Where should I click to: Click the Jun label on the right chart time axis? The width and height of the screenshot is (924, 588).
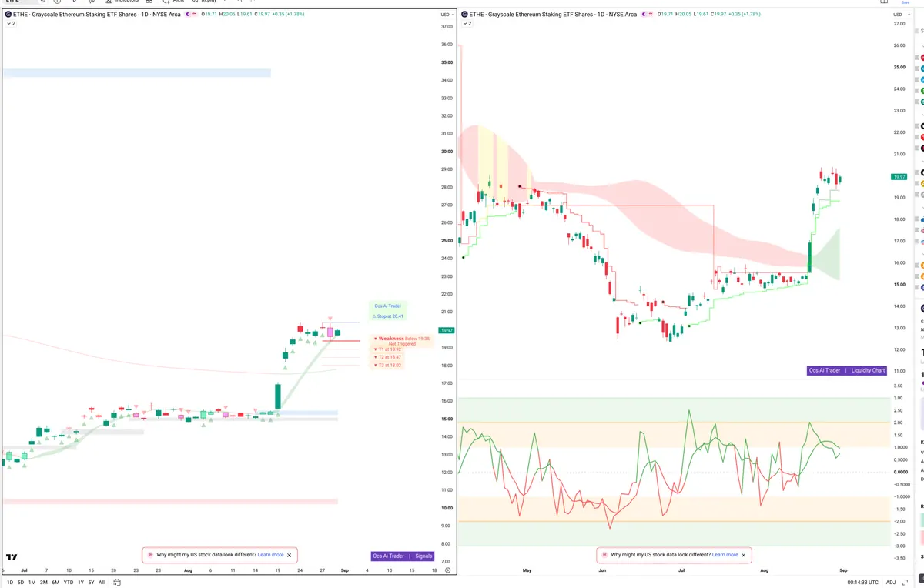tap(602, 570)
